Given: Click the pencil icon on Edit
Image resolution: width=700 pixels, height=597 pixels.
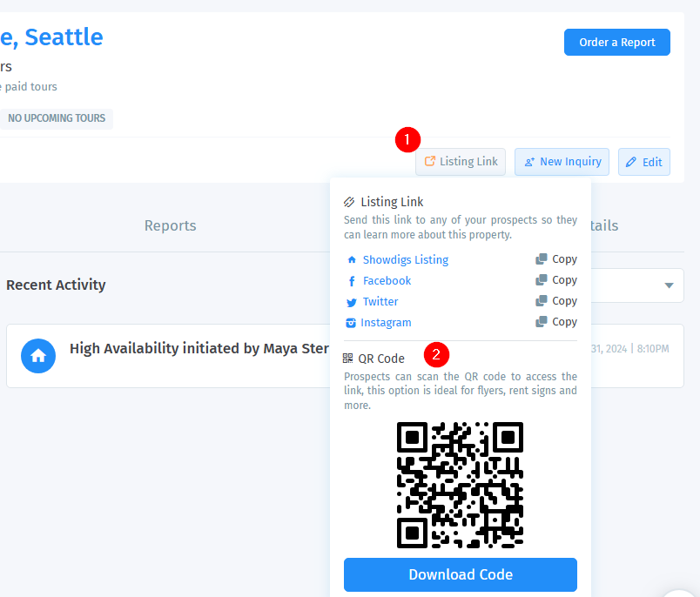Looking at the screenshot, I should point(631,162).
